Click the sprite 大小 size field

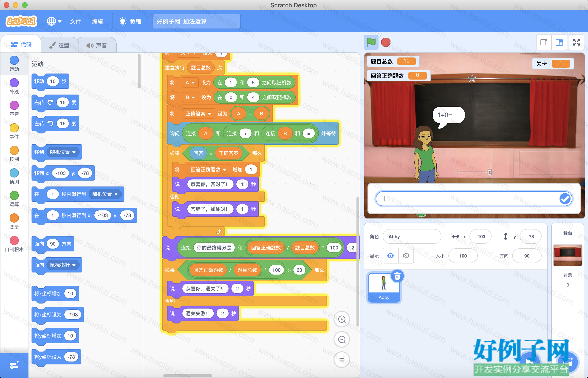[x=463, y=256]
